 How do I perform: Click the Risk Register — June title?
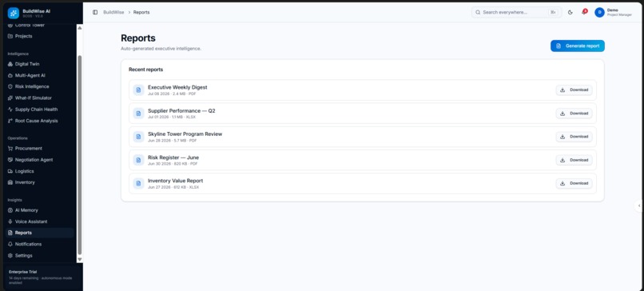tap(173, 157)
